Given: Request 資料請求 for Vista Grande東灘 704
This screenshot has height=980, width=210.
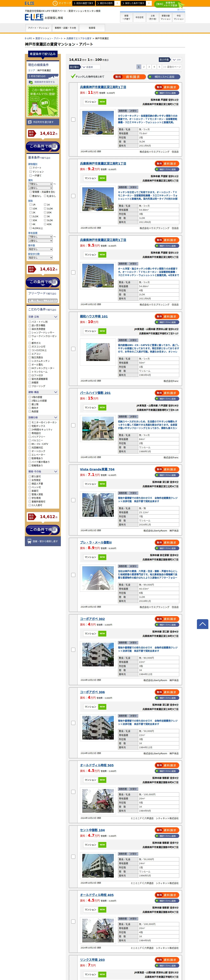Looking at the screenshot, I should tap(167, 469).
